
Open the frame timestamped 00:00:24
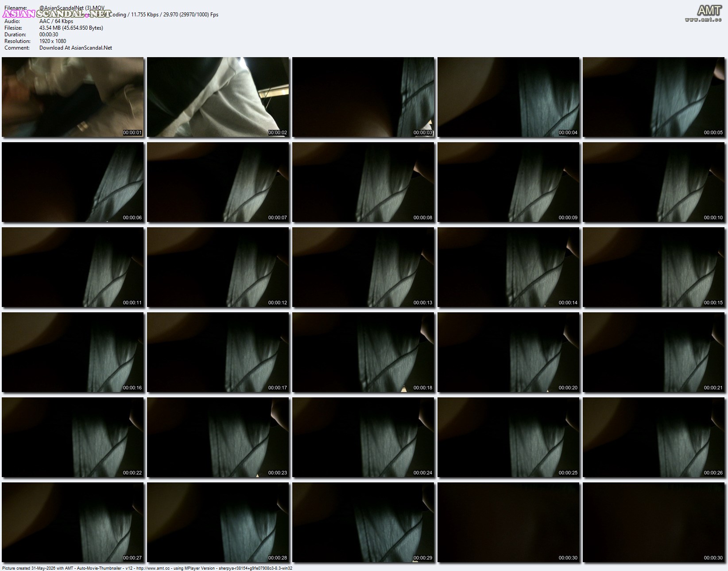pyautogui.click(x=363, y=437)
